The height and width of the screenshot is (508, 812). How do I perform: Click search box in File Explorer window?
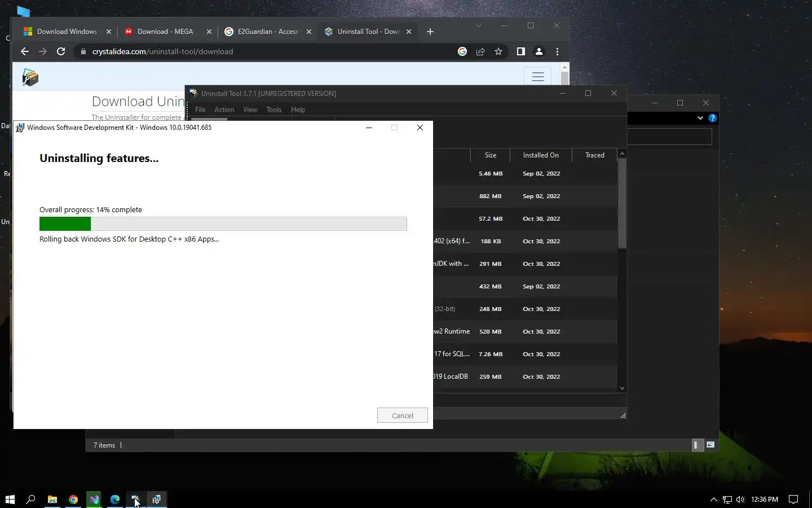click(669, 136)
